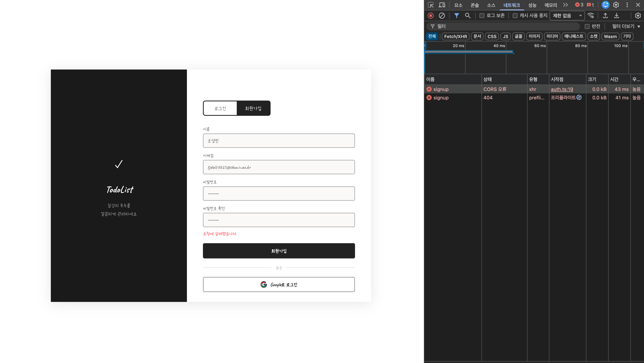Image resolution: width=644 pixels, height=363 pixels.
Task: Open DevTools settings gear
Action: tap(616, 5)
